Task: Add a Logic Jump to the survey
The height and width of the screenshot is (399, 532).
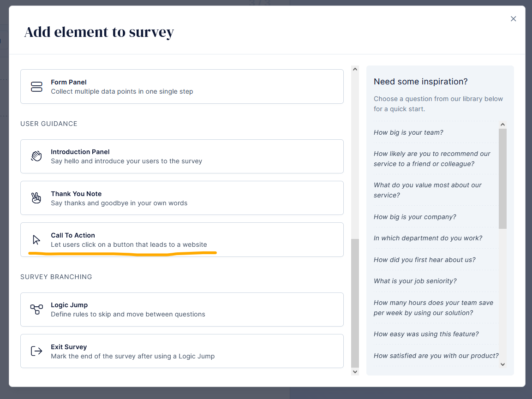Action: (x=182, y=309)
